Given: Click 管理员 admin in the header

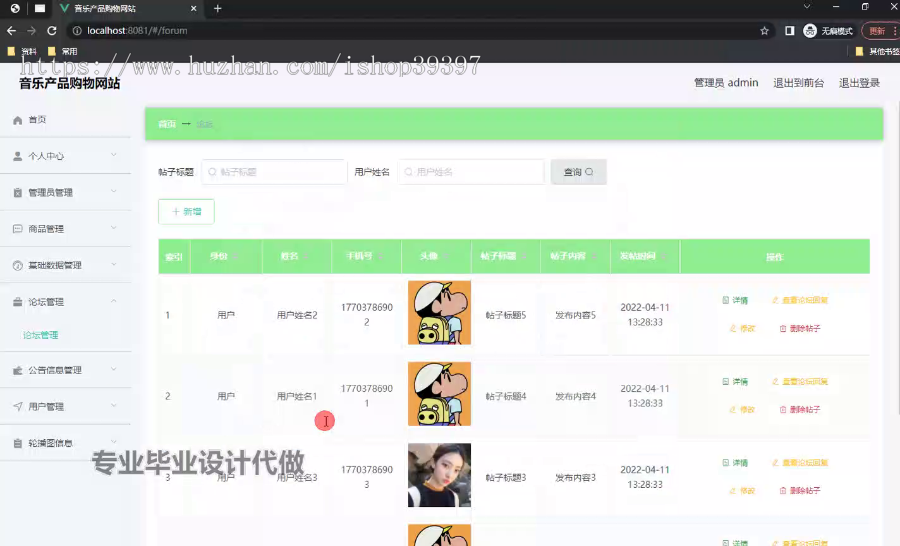Looking at the screenshot, I should 726,83.
